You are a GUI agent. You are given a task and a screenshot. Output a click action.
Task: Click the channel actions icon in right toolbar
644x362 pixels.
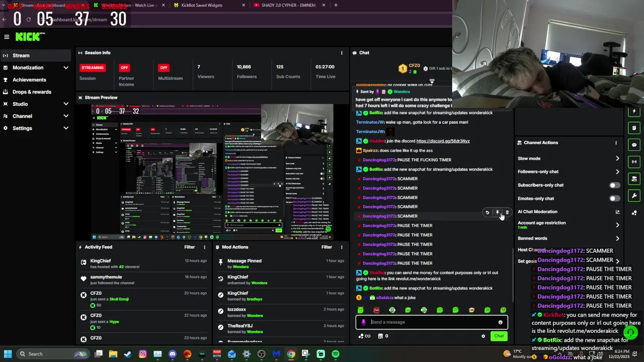[634, 179]
